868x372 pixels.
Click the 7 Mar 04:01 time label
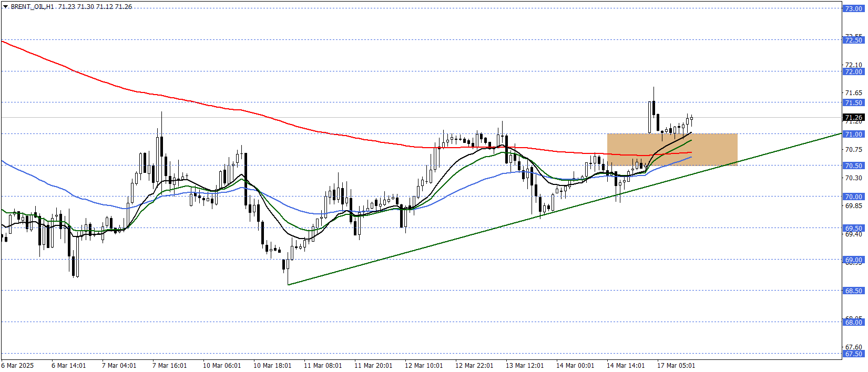pyautogui.click(x=119, y=366)
